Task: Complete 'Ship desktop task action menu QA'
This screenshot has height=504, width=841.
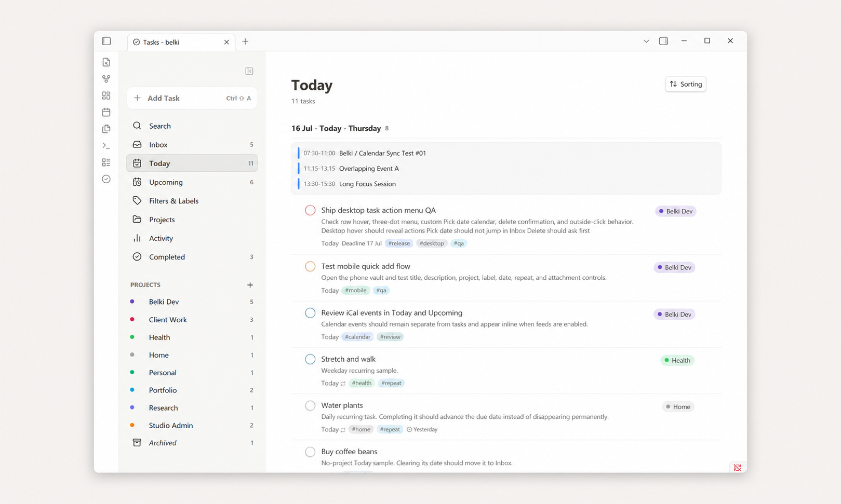Action: pyautogui.click(x=310, y=210)
